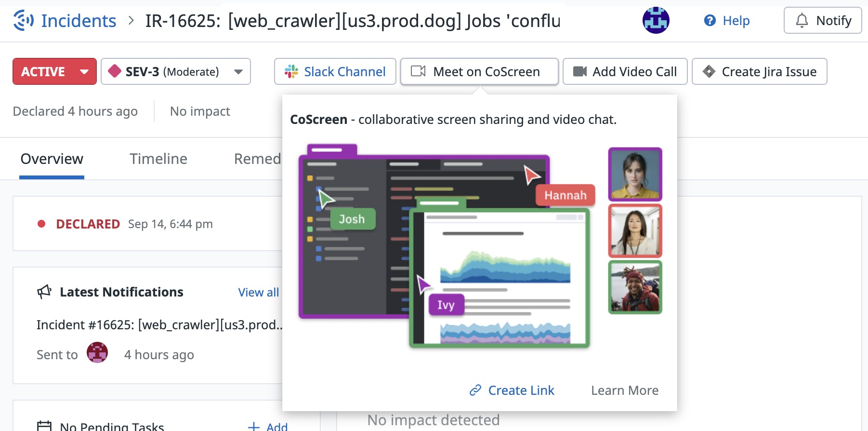
Task: Click the top participant photo thumbnail
Action: click(635, 174)
